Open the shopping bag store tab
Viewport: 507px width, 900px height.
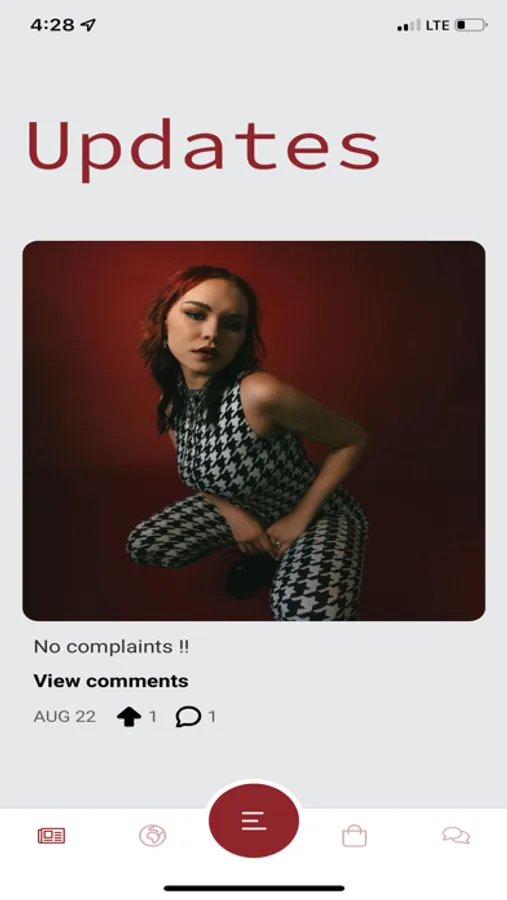(x=354, y=835)
